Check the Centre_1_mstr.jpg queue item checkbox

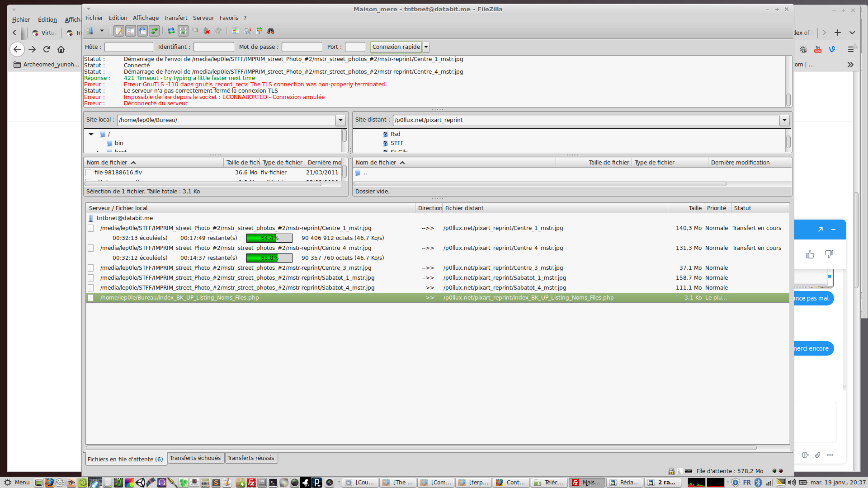pyautogui.click(x=91, y=228)
